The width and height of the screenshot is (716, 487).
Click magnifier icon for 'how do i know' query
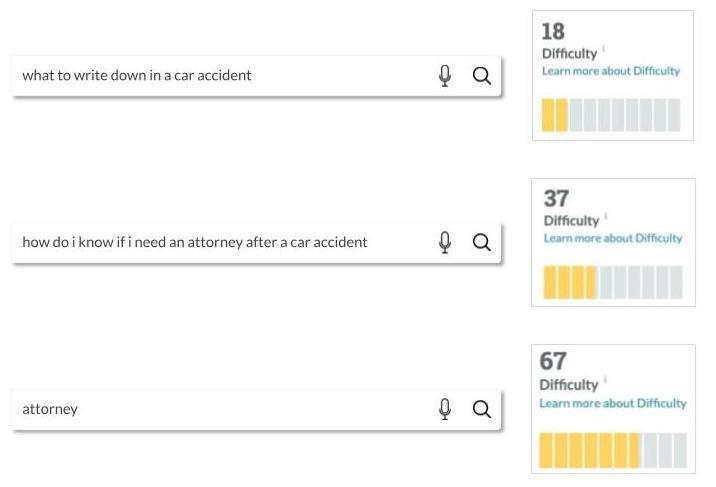(481, 242)
